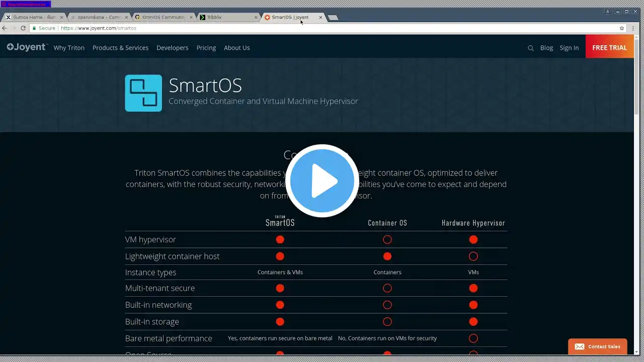Start a FREE TRIAL
The width and height of the screenshot is (644, 362).
609,48
